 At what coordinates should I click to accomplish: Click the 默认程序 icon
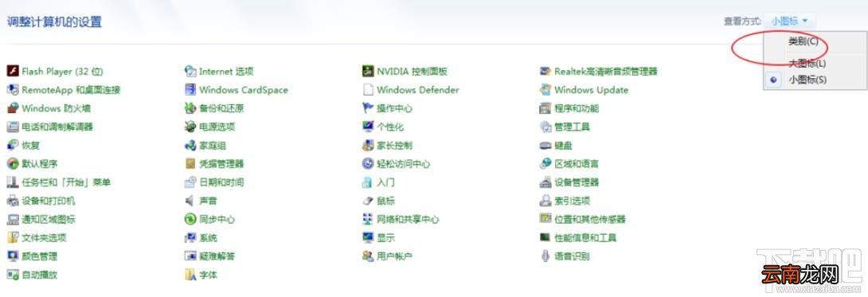point(13,164)
